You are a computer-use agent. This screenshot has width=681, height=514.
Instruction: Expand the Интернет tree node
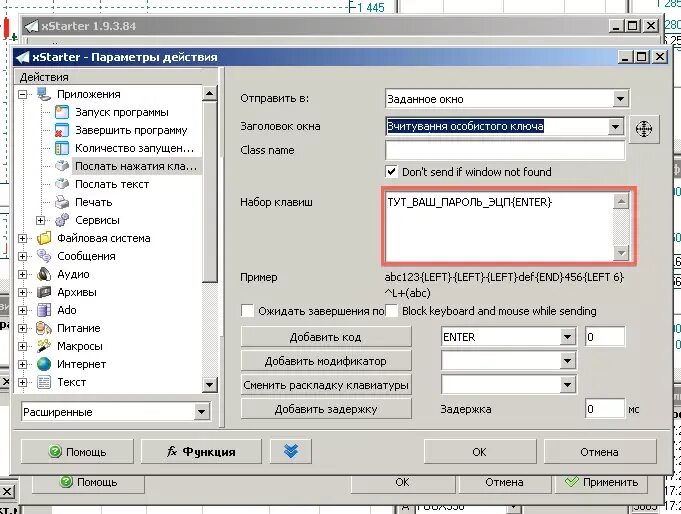pos(23,364)
